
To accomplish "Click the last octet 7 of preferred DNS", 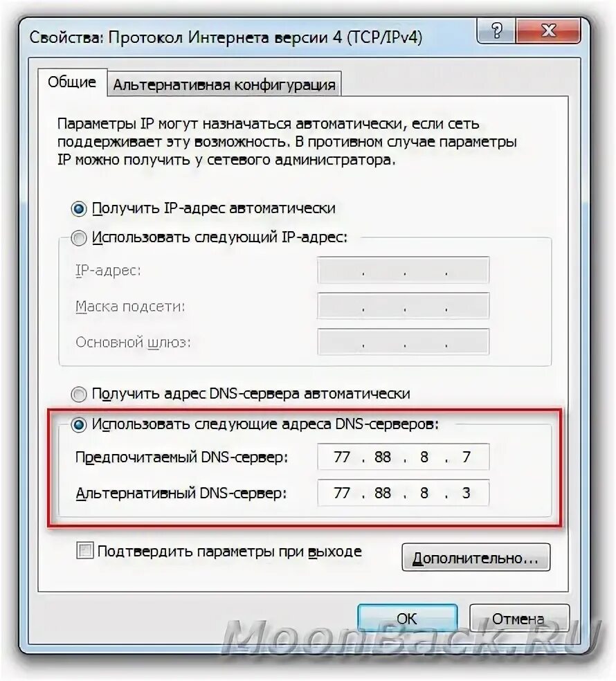I will tap(466, 457).
